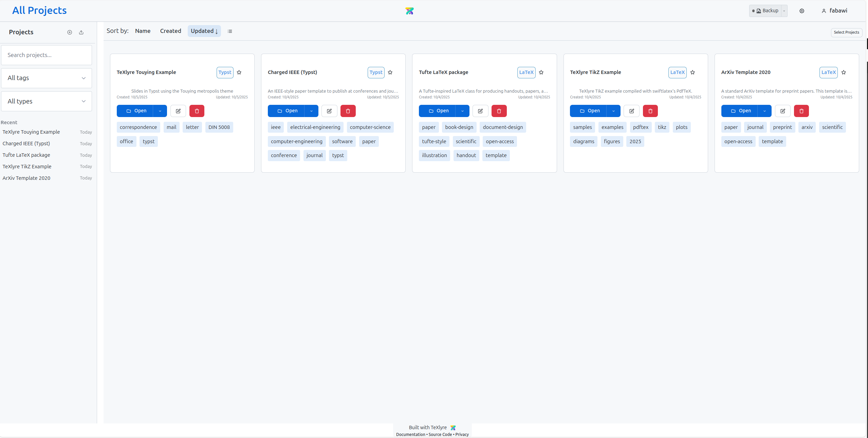
Task: Edit the Tufte LaTeX package project
Action: pyautogui.click(x=480, y=111)
